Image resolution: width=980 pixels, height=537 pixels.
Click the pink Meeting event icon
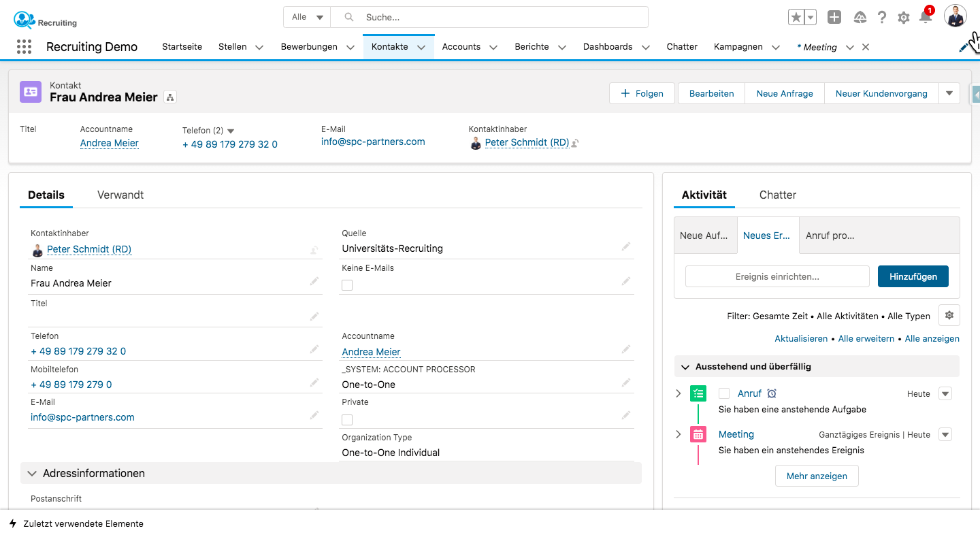698,434
